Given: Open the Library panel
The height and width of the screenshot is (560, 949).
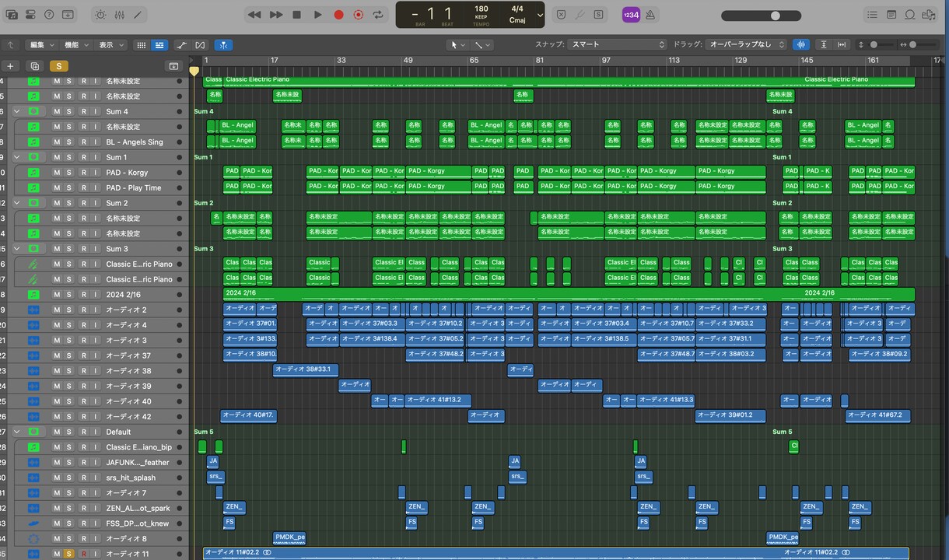Looking at the screenshot, I should 11,15.
